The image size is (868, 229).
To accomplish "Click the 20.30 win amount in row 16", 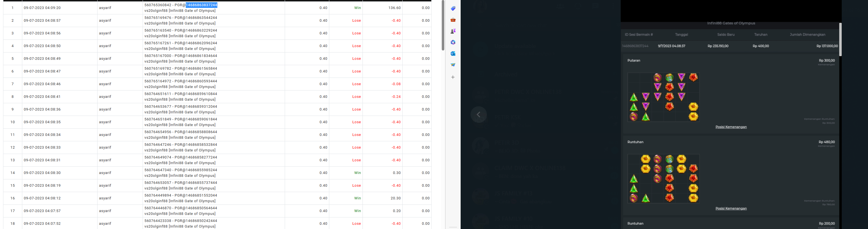I will 396,198.
